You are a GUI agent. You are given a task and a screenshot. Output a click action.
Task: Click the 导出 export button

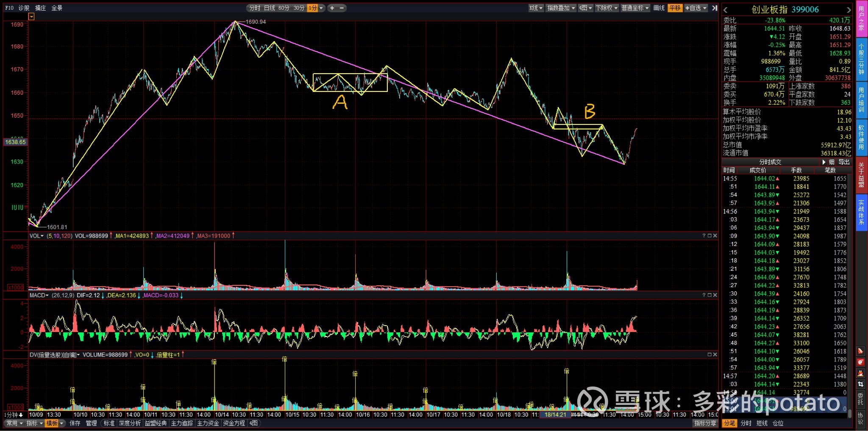844,162
